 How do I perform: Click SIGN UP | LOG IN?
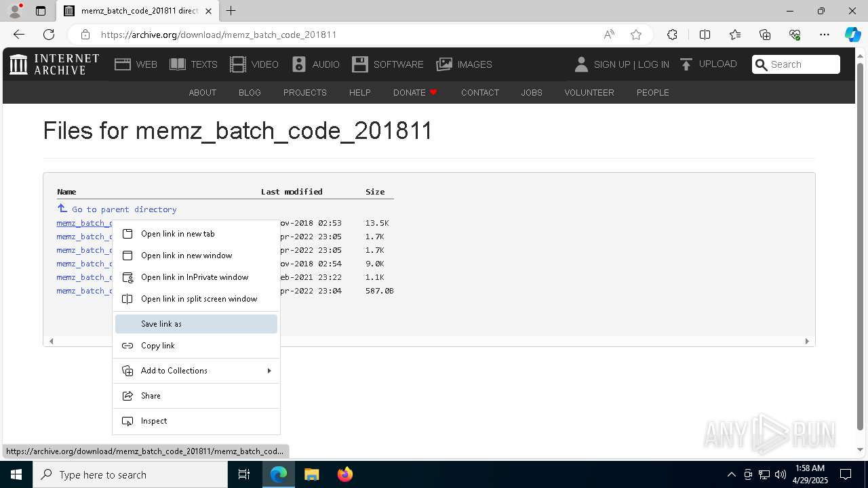[x=621, y=64]
